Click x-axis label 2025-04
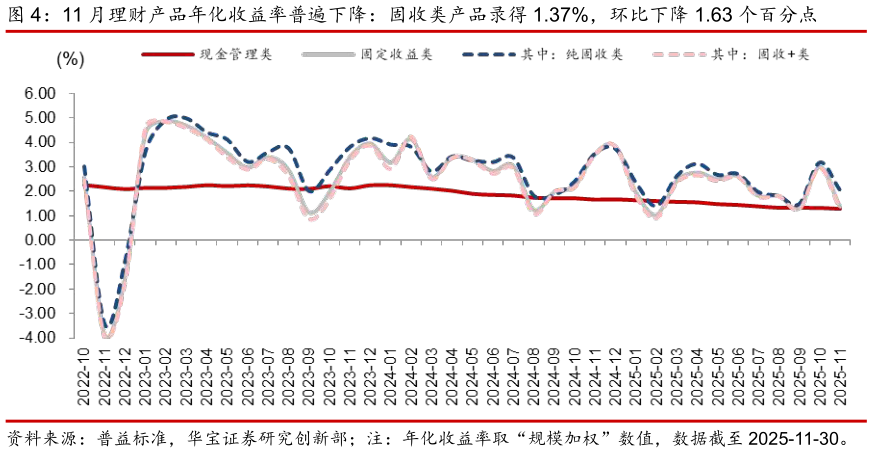This screenshot has width=872, height=453. pyautogui.click(x=699, y=377)
